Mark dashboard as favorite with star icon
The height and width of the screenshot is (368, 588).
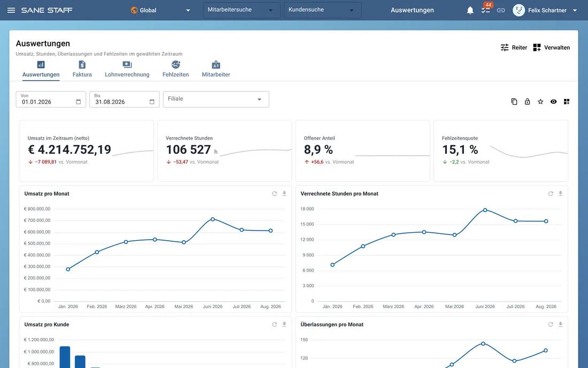click(540, 102)
